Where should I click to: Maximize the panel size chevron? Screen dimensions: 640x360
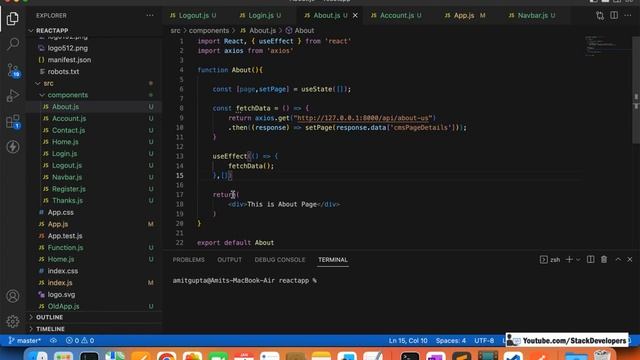(x=618, y=260)
